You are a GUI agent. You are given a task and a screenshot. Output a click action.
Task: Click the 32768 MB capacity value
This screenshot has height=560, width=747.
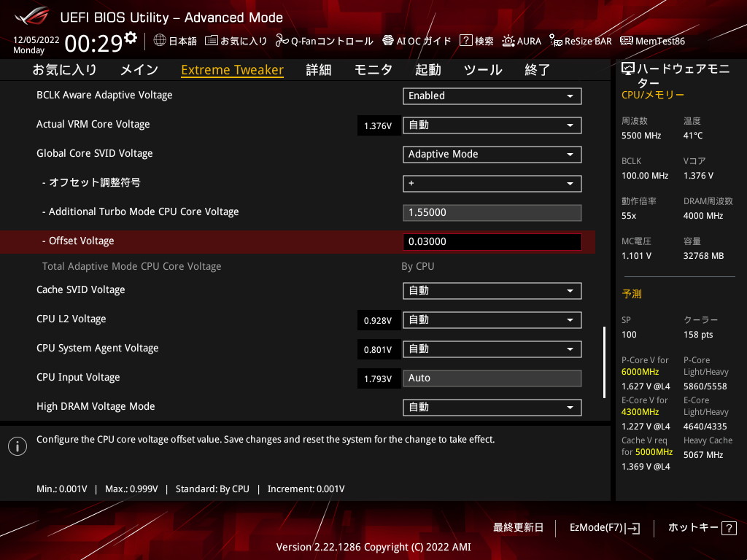click(704, 256)
